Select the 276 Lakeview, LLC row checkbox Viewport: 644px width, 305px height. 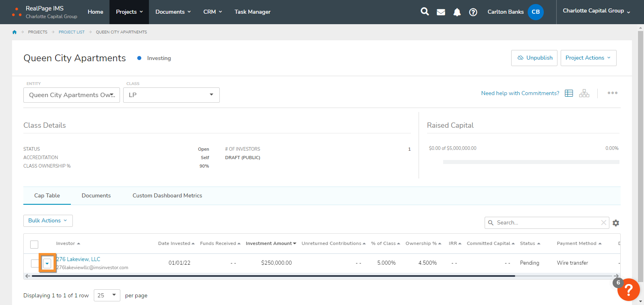point(35,264)
